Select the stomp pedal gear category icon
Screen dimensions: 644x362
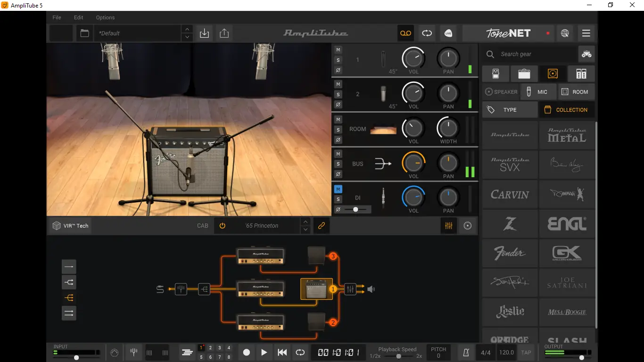tap(495, 74)
